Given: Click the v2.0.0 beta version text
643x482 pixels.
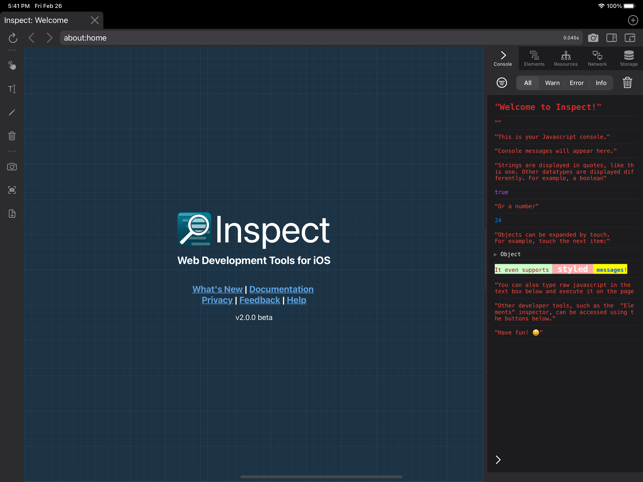Looking at the screenshot, I should (254, 318).
